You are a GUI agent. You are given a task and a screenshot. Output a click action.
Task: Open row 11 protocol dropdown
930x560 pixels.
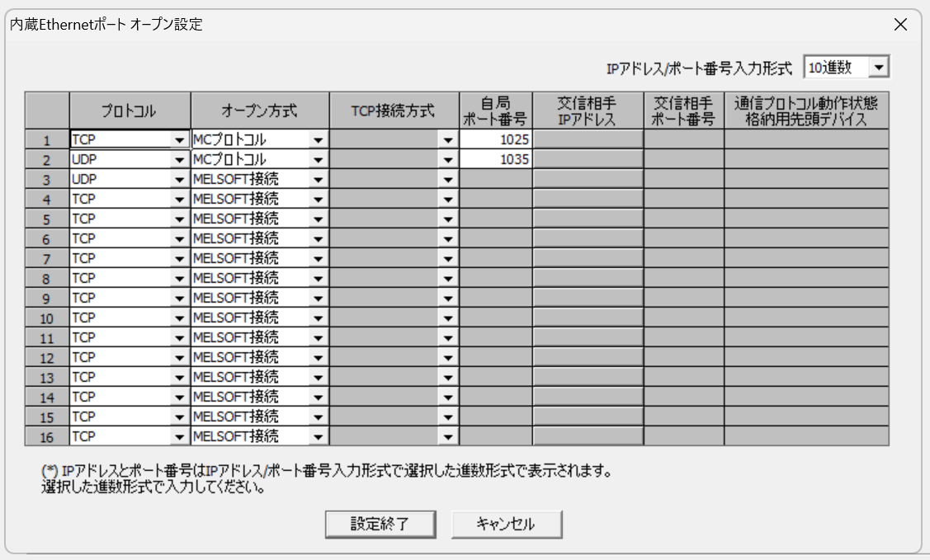coord(178,338)
